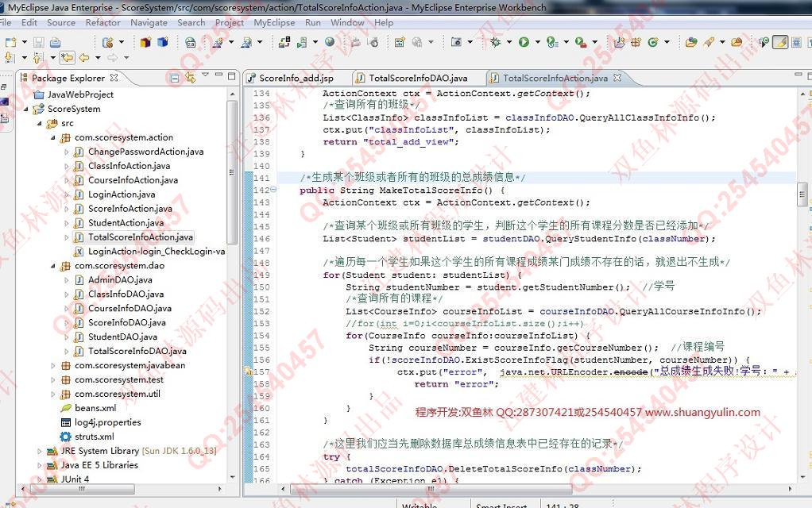Open the File menu

(x=6, y=23)
